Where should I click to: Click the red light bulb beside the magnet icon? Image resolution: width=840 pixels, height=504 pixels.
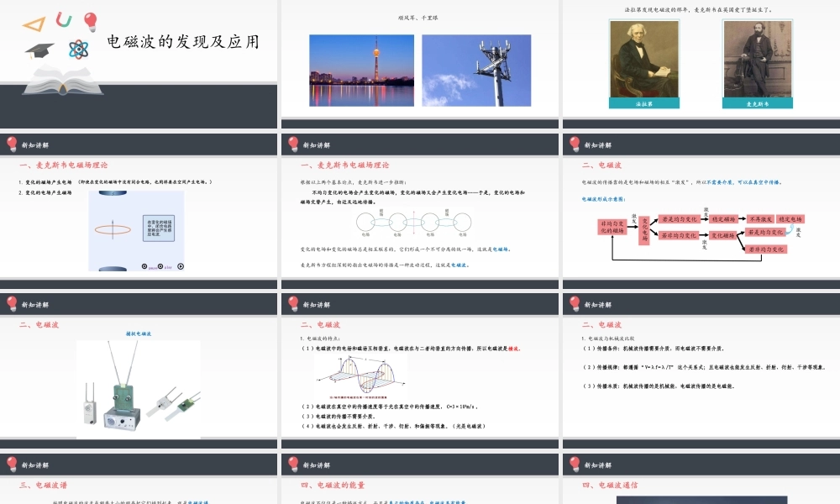tap(91, 22)
